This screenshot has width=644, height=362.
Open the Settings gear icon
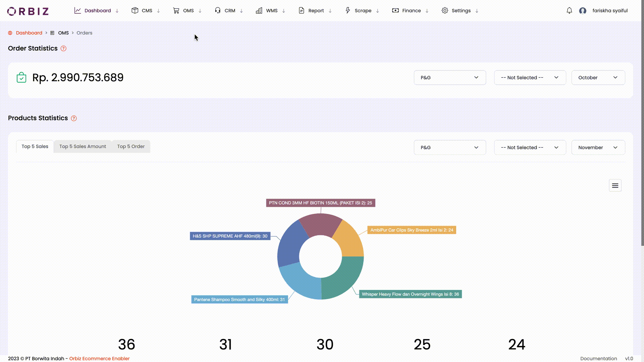pos(445,10)
